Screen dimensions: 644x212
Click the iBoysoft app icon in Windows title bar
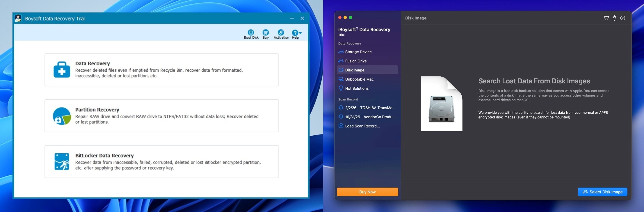coord(18,18)
